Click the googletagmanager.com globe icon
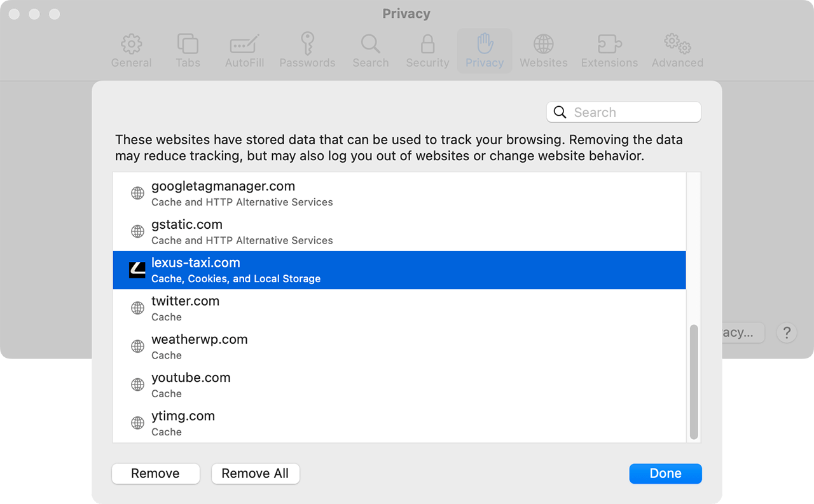814x504 pixels. 137,193
